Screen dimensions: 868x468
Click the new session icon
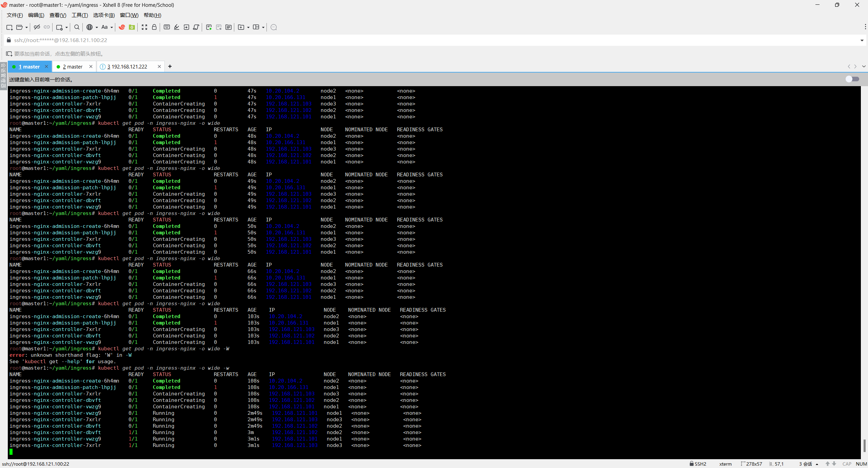[9, 27]
